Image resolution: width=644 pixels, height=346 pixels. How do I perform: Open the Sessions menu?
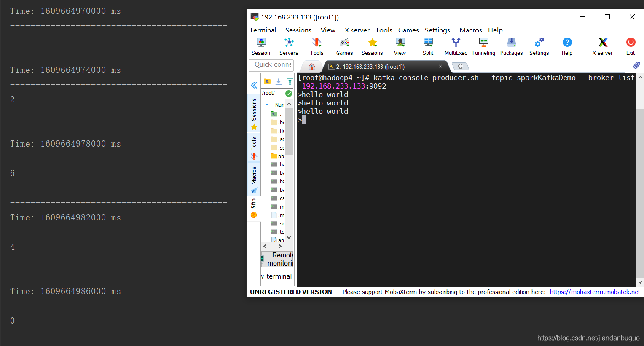coord(298,30)
